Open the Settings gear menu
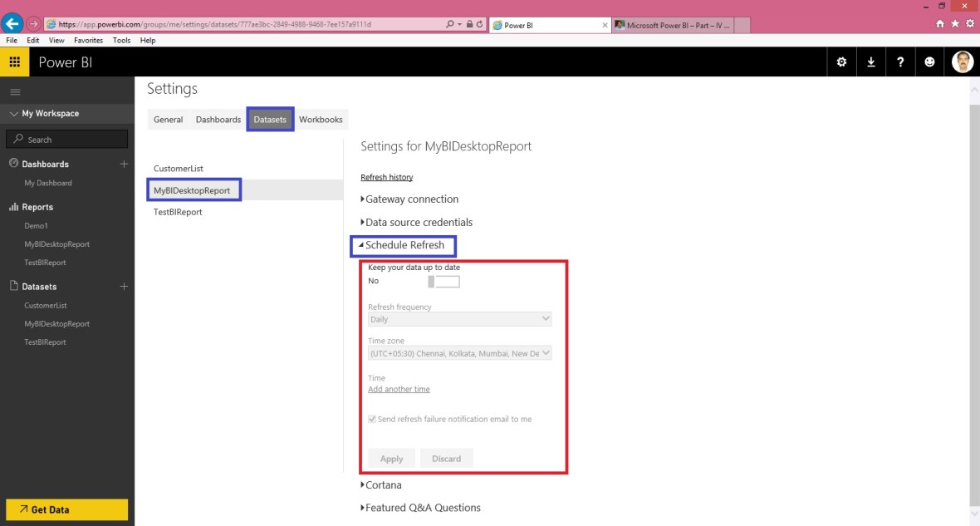 coord(841,61)
